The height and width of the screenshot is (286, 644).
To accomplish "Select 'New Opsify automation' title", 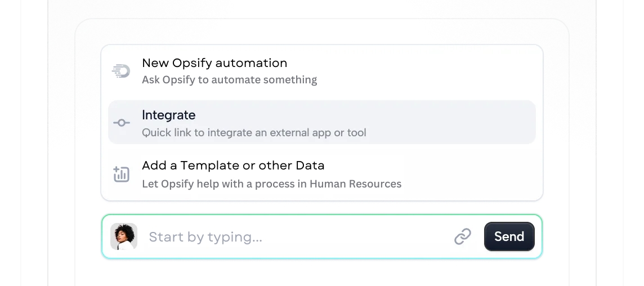I will point(214,63).
